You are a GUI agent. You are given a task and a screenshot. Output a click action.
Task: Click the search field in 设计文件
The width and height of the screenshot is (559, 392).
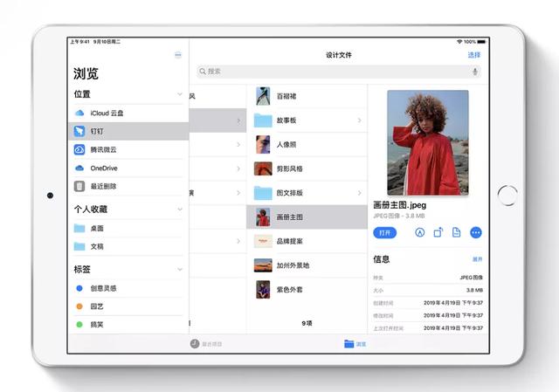338,72
